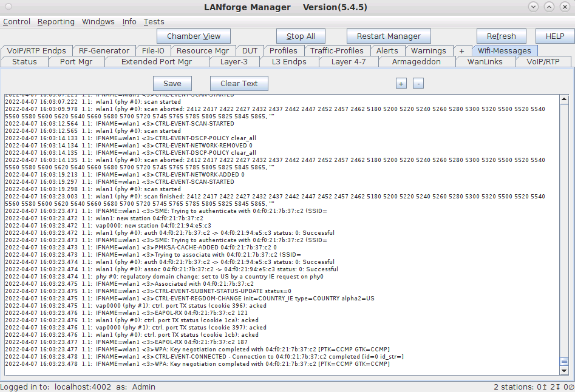Open the Tests menu
This screenshot has height=392, width=575.
(x=154, y=22)
